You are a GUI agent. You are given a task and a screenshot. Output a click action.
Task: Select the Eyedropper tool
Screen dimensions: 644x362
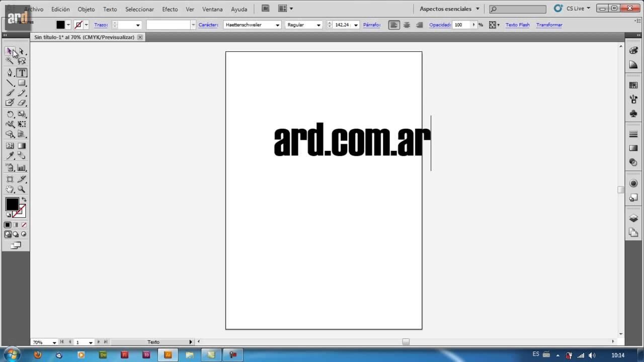pyautogui.click(x=10, y=156)
